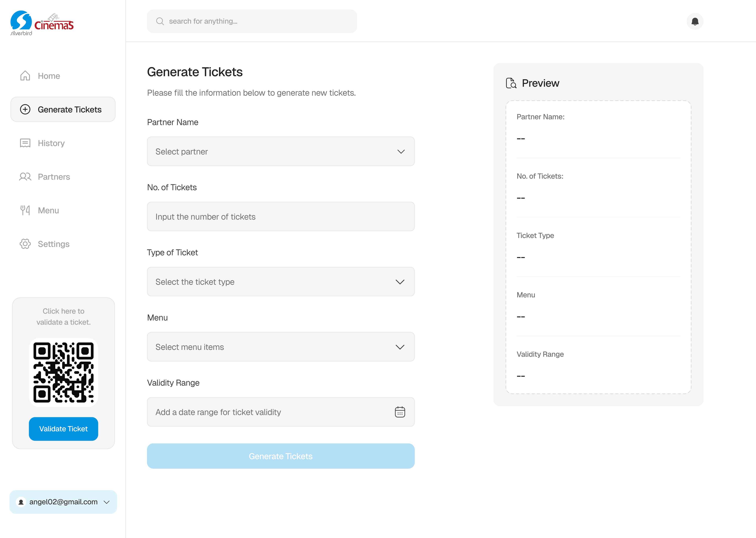
Task: Click the Generate Tickets page heading
Action: tap(195, 72)
